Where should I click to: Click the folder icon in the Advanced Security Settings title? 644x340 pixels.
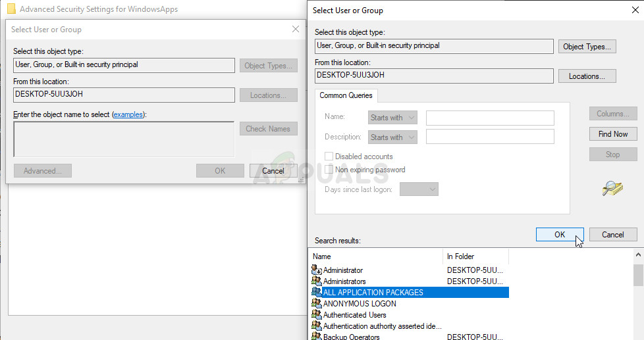click(x=11, y=9)
